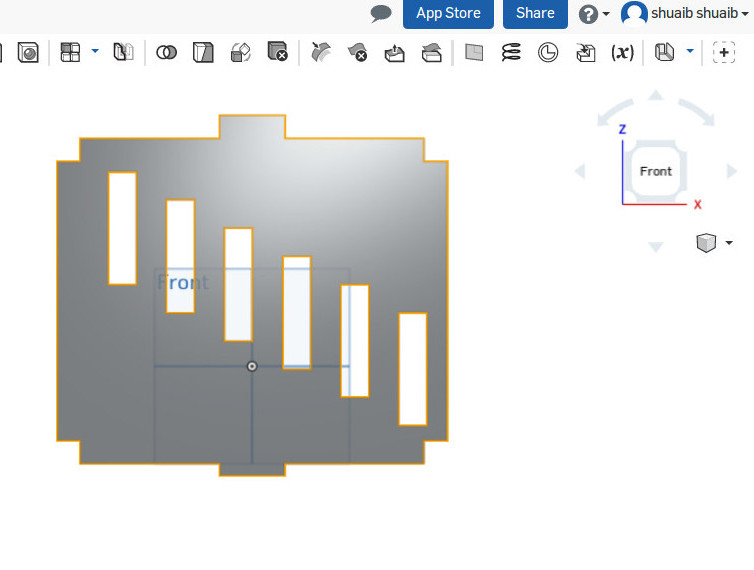The height and width of the screenshot is (570, 754).
Task: Open the Help question mark menu
Action: click(588, 14)
